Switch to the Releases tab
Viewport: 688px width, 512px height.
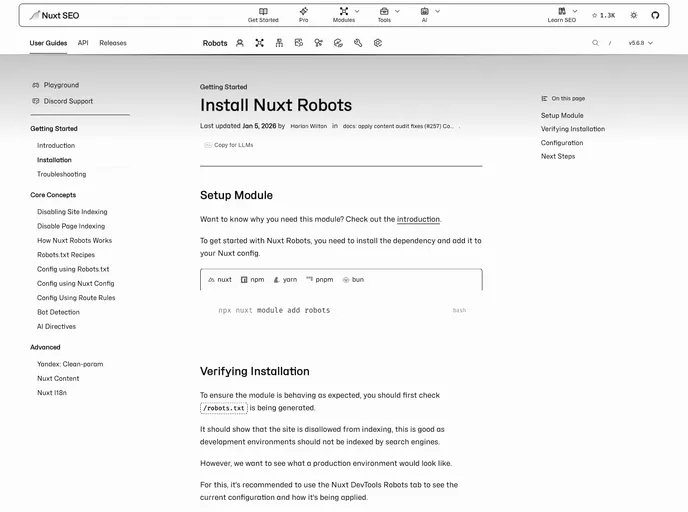coord(113,43)
